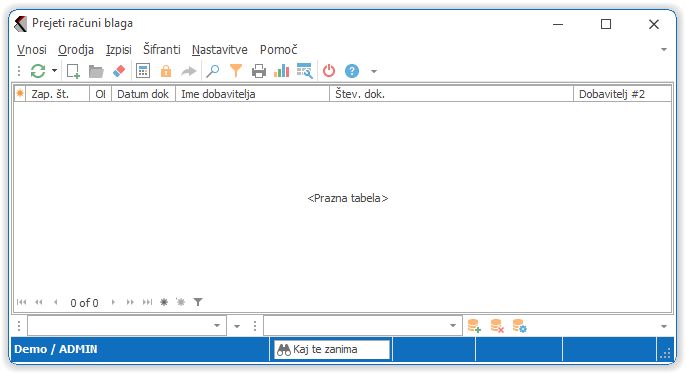Sort by Zap. št. column header
Screen dimensions: 689x377
(x=58, y=94)
